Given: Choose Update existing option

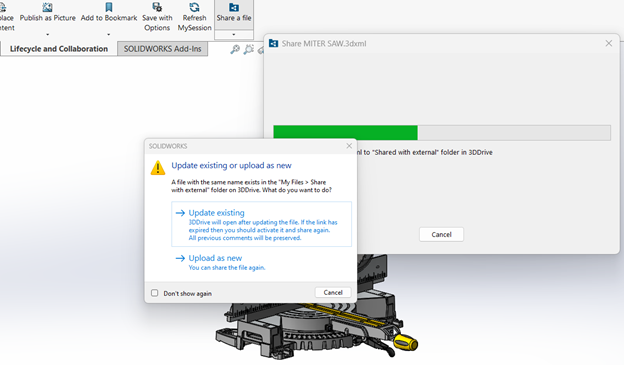Looking at the screenshot, I should tap(261, 224).
